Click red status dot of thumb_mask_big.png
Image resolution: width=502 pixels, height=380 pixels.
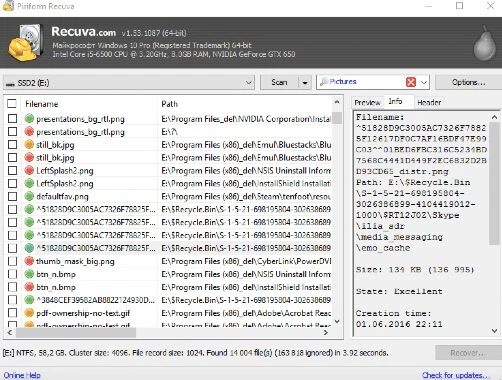click(29, 261)
